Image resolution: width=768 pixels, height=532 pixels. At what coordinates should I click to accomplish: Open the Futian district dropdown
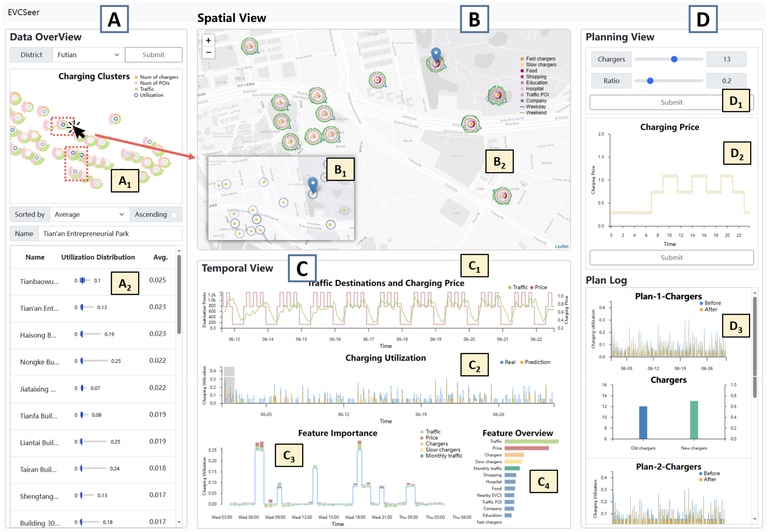click(x=88, y=55)
